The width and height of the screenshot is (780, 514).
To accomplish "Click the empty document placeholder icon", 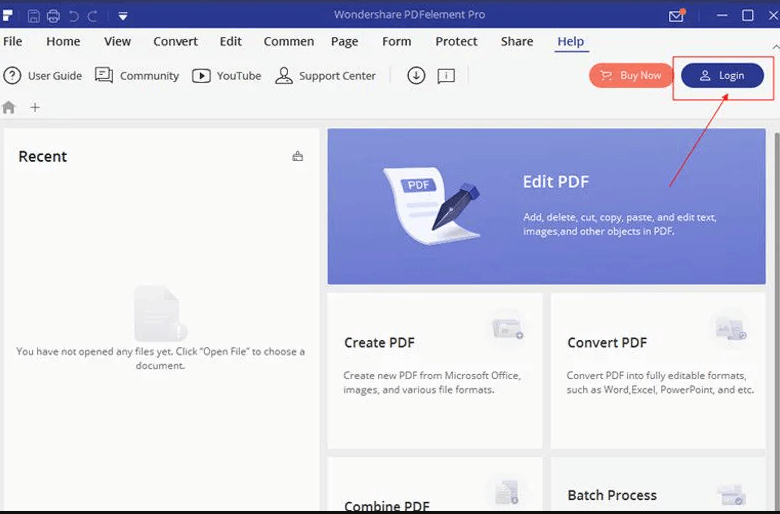I will 160,313.
